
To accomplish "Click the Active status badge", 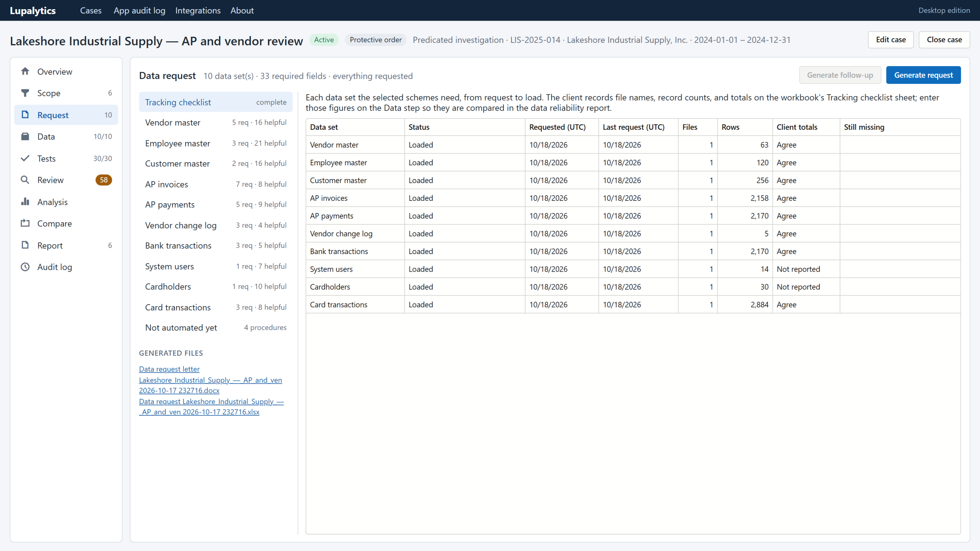I will coord(324,40).
